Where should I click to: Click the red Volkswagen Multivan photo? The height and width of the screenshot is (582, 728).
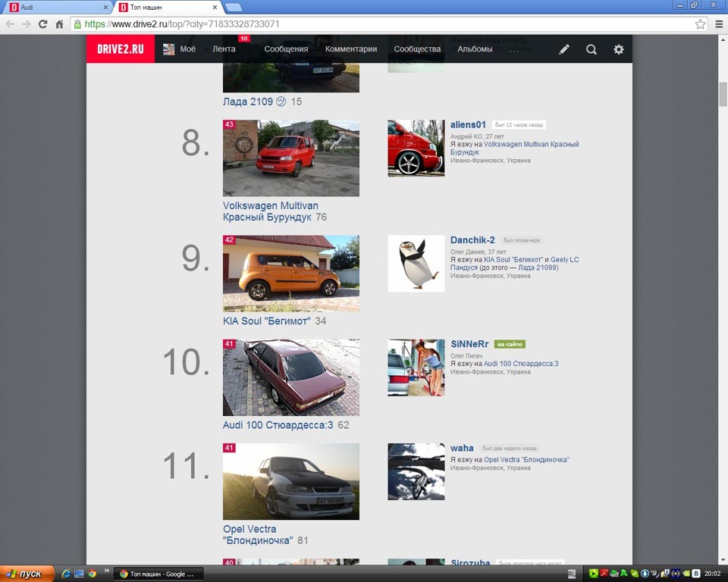point(291,158)
